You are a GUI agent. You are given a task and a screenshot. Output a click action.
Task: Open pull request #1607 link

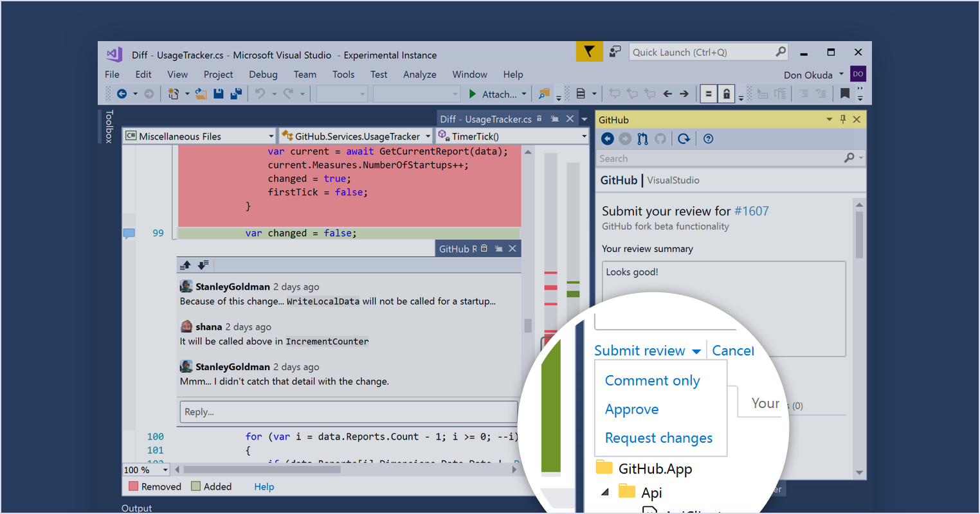click(751, 211)
